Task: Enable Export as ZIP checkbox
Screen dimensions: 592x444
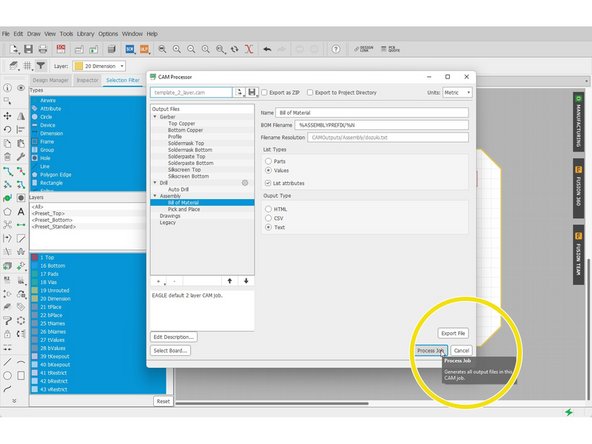Action: point(264,92)
